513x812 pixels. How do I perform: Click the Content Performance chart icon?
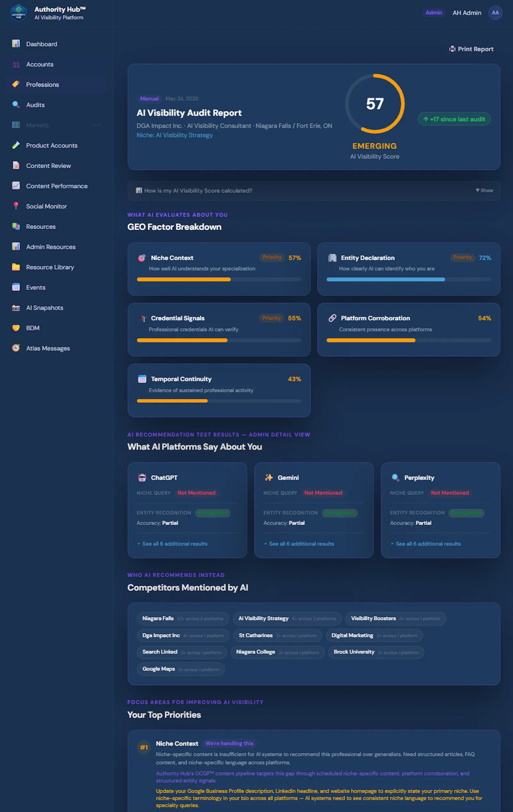pyautogui.click(x=16, y=186)
